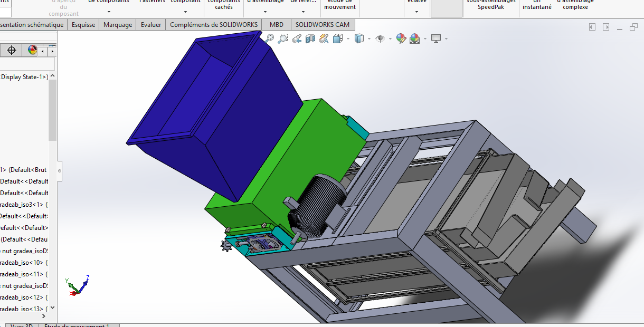This screenshot has height=327, width=644.
Task: Click the Edit Appearance color sphere
Action: (x=401, y=38)
